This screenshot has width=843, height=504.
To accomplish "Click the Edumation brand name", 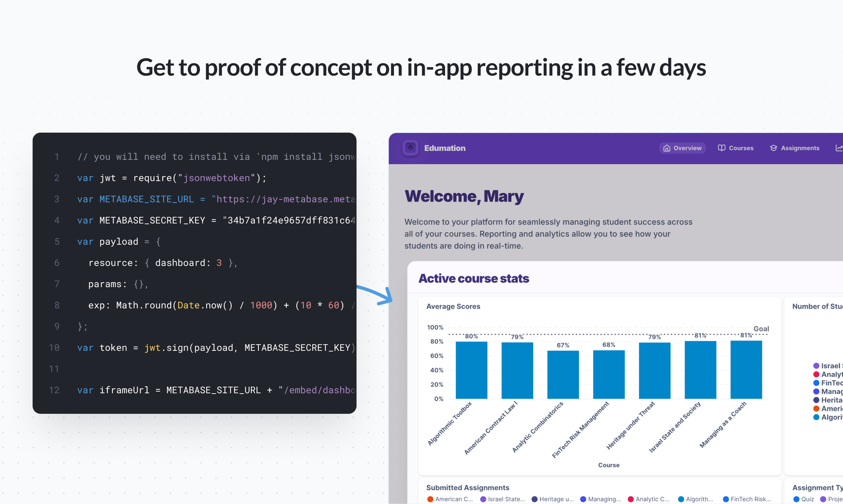I will click(x=445, y=148).
